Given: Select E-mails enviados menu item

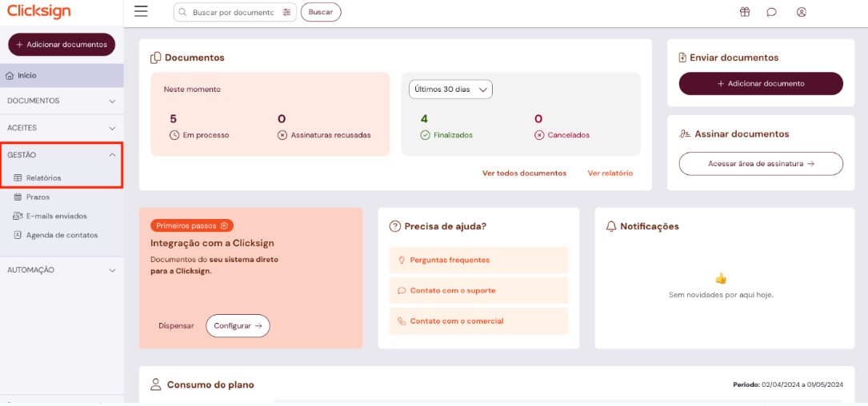Looking at the screenshot, I should click(x=56, y=216).
